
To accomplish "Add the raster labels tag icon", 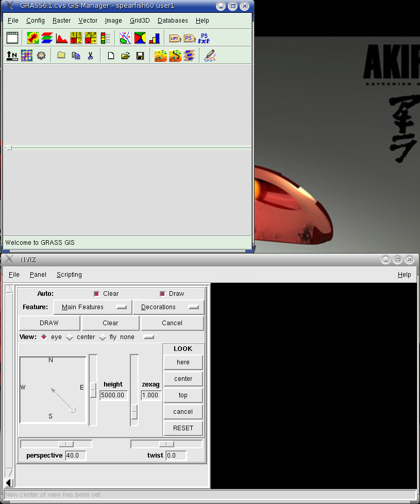I will pyautogui.click(x=175, y=38).
